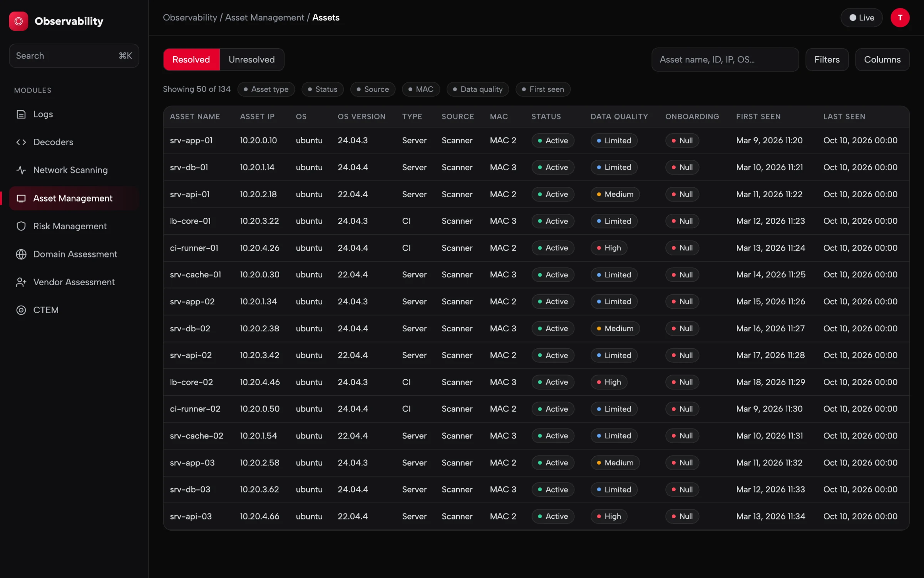The image size is (924, 578).
Task: Go to Observability breadcrumb
Action: coord(190,18)
